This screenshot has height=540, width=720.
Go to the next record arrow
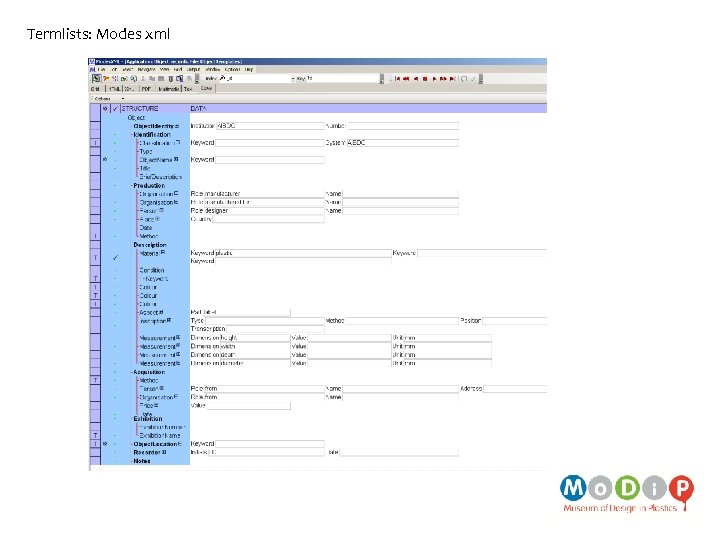pyautogui.click(x=434, y=79)
